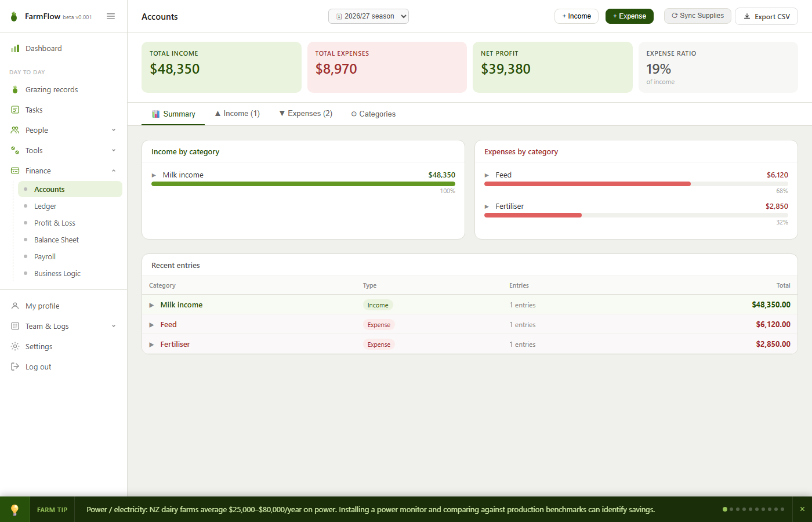Switch to the Expenses (2) tab
Screen dimensions: 812x522
(x=306, y=114)
